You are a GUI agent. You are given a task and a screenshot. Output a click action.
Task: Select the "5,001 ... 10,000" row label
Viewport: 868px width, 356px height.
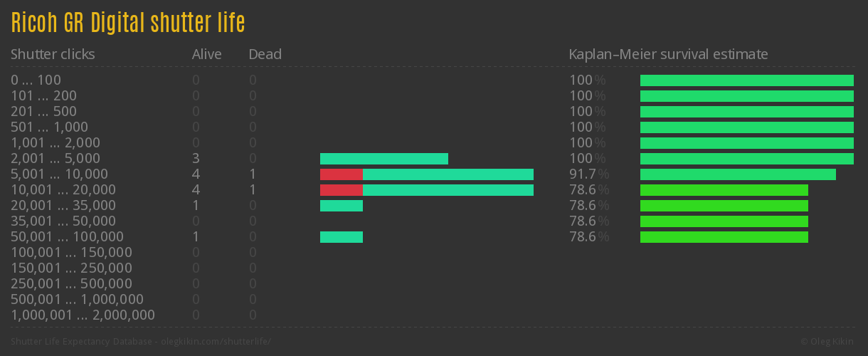59,174
